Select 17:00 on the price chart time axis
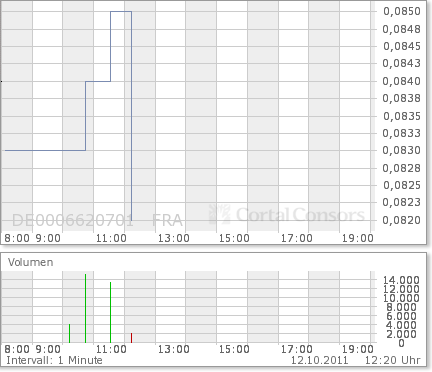432x372 pixels. click(296, 238)
